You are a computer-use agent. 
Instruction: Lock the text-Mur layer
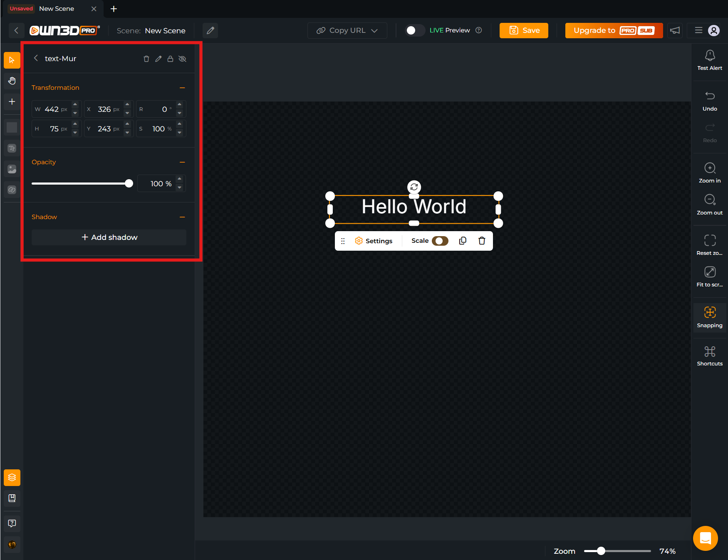(x=170, y=59)
